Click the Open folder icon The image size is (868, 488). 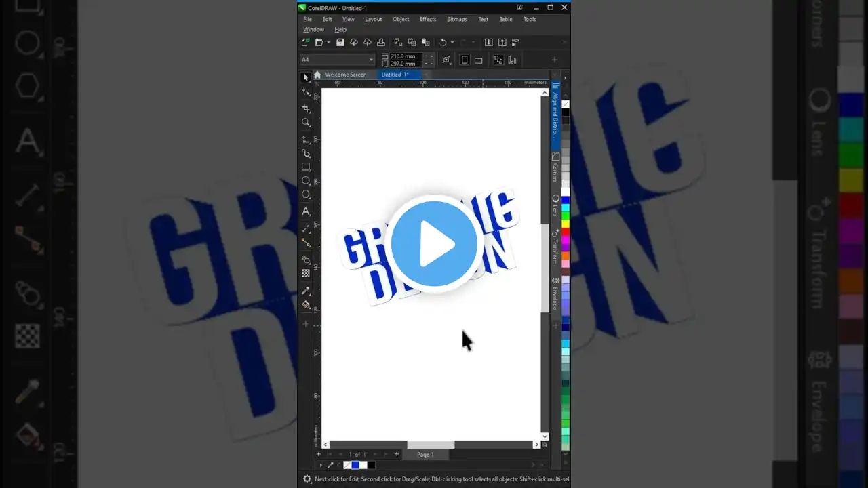click(x=319, y=42)
